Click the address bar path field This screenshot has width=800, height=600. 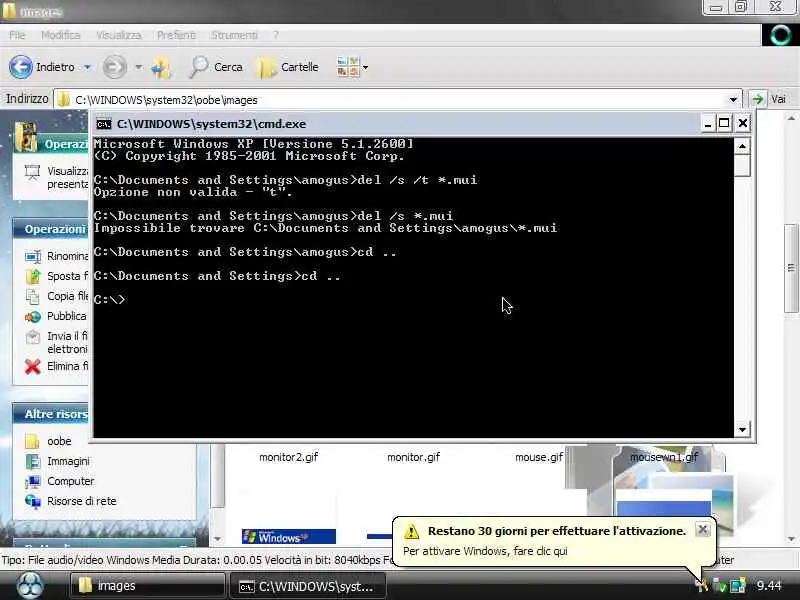(398, 99)
